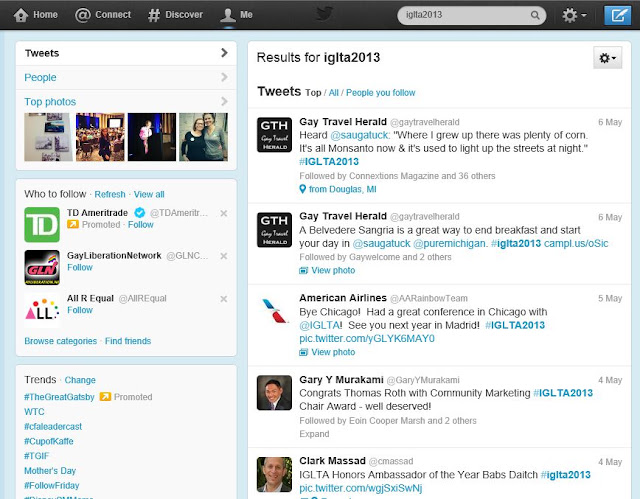
Task: Click Find friends link
Action: pos(128,341)
